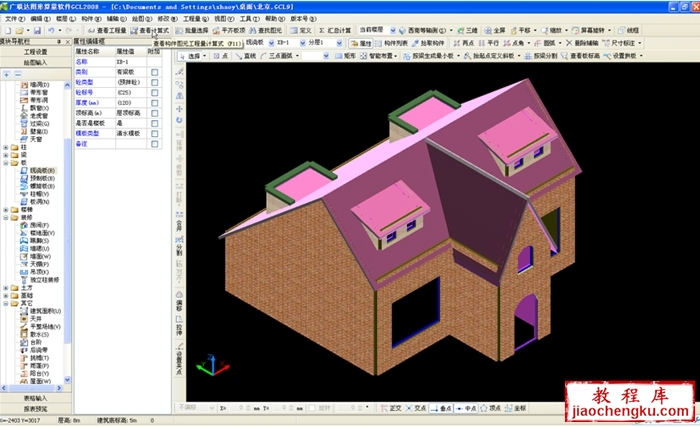The image size is (700, 427).
Task: Click the 报表预览 button at bottom left
Action: coord(35,408)
